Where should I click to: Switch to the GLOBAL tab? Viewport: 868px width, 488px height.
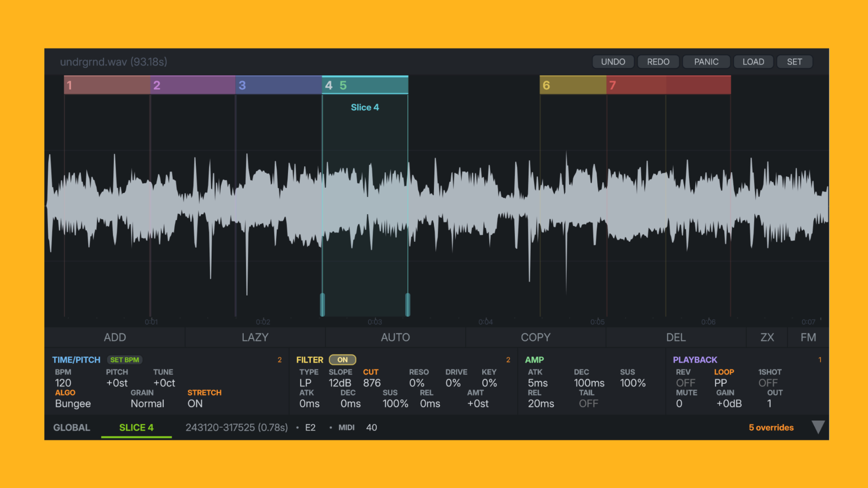tap(71, 427)
